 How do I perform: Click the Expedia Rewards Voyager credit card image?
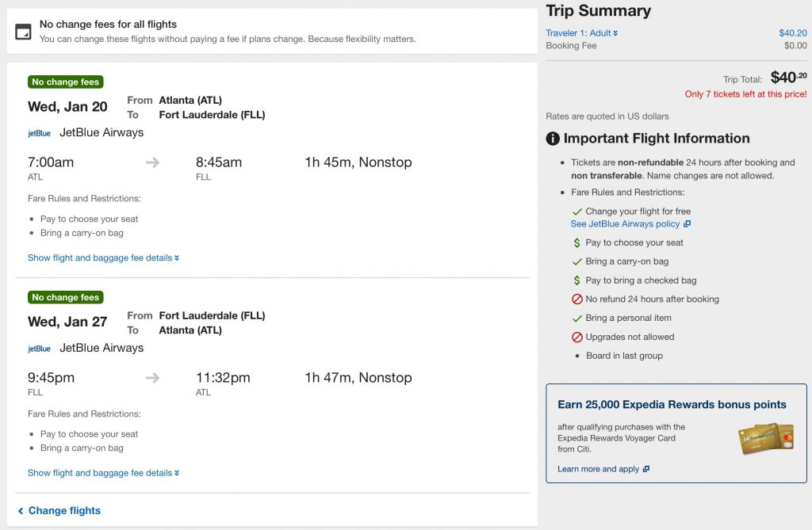coord(764,438)
